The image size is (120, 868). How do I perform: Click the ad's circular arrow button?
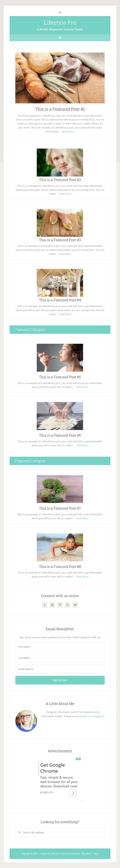[x=73, y=793]
